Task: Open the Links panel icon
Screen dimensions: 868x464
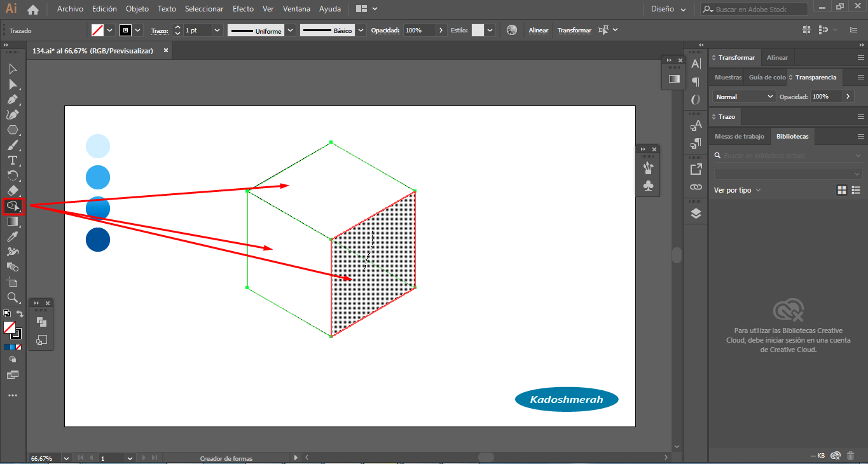Action: coord(696,188)
